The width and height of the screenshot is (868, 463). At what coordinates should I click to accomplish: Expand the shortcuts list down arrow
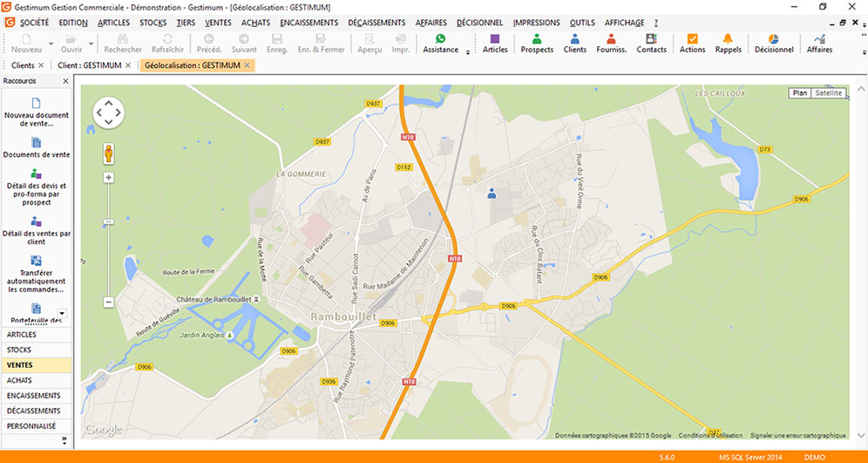(62, 314)
